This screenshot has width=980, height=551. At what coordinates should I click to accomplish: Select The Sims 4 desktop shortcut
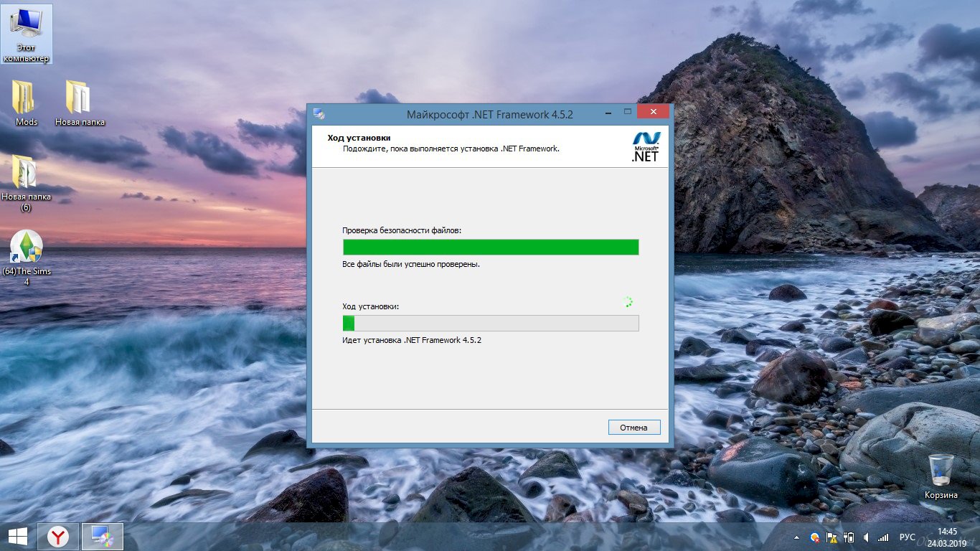pos(26,258)
